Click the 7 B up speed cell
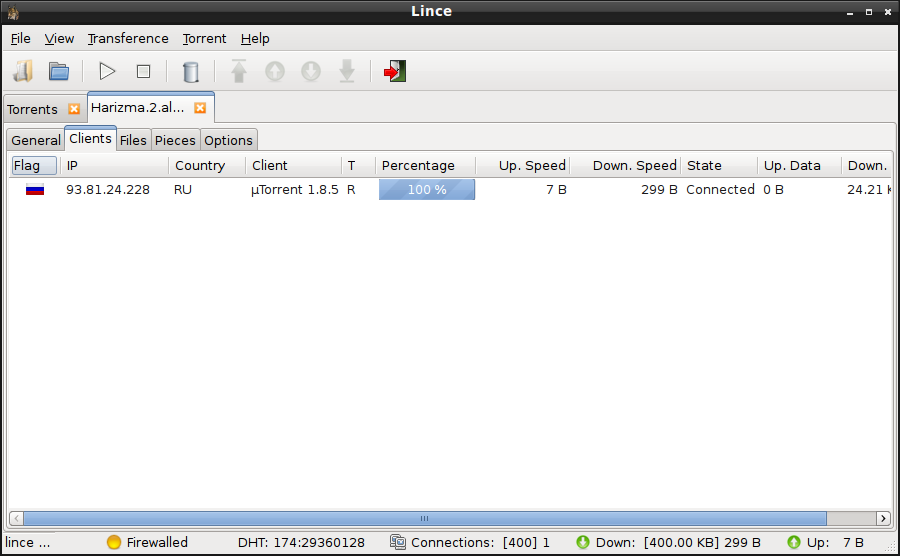 (x=556, y=190)
